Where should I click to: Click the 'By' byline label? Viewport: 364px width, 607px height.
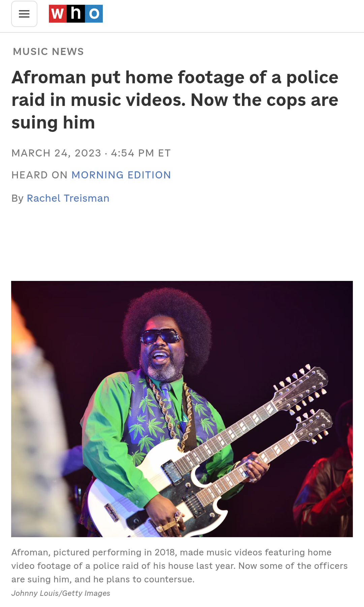pyautogui.click(x=17, y=198)
